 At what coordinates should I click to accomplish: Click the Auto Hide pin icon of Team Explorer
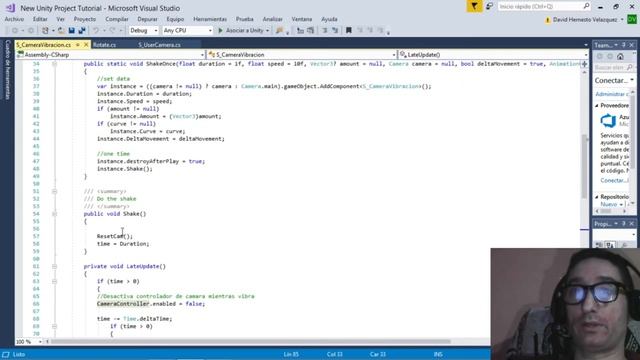(624, 45)
